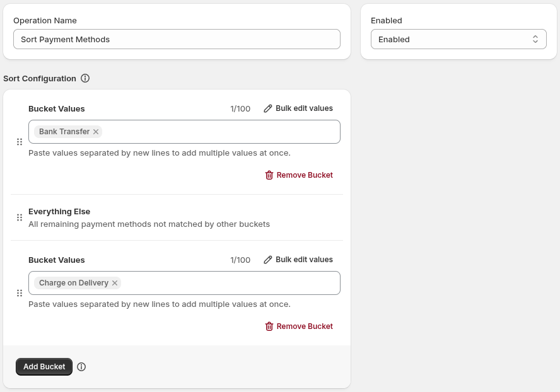Click 'All remaining payment methods' description
Viewport: 560px width, 392px height.
tap(149, 224)
